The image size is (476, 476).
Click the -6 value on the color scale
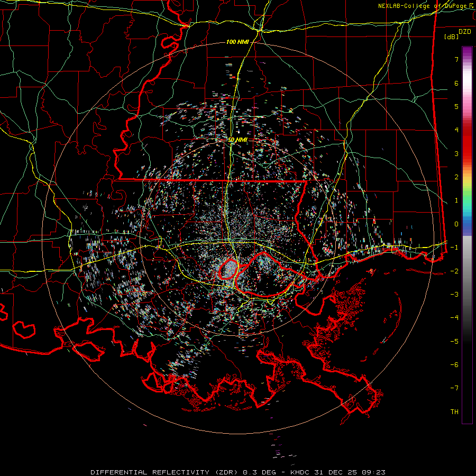pyautogui.click(x=454, y=365)
